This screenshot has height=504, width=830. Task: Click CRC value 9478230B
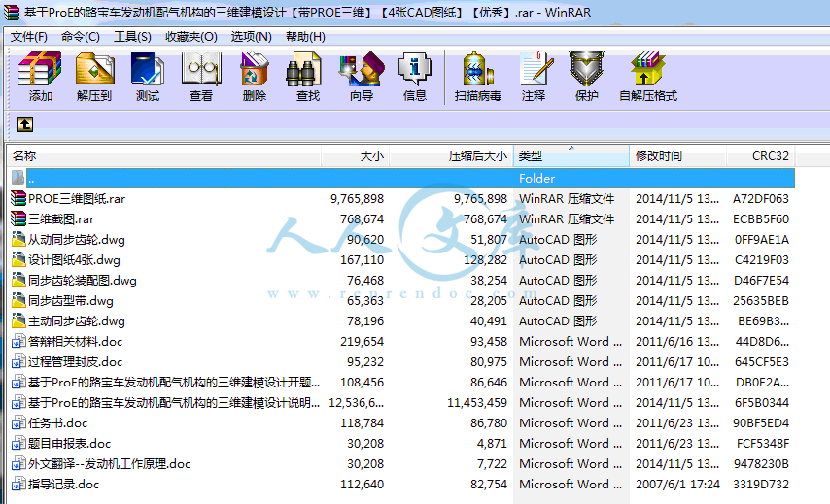click(x=761, y=464)
